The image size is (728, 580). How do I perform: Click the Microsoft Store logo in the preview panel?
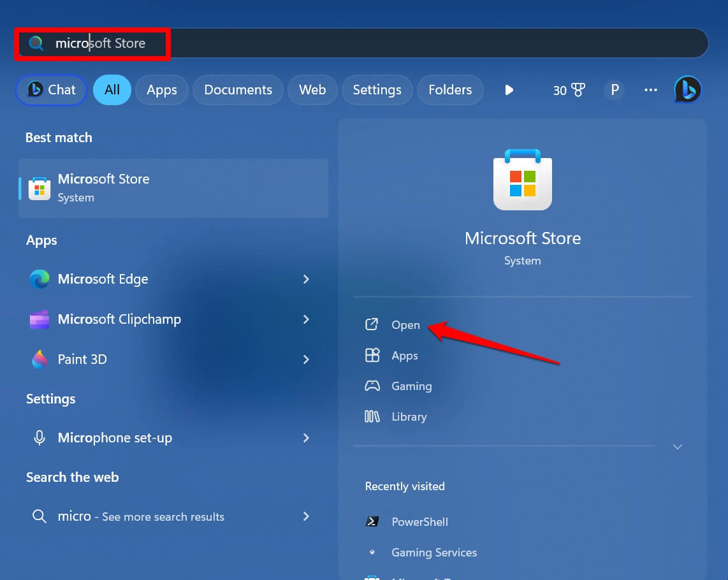[x=522, y=179]
